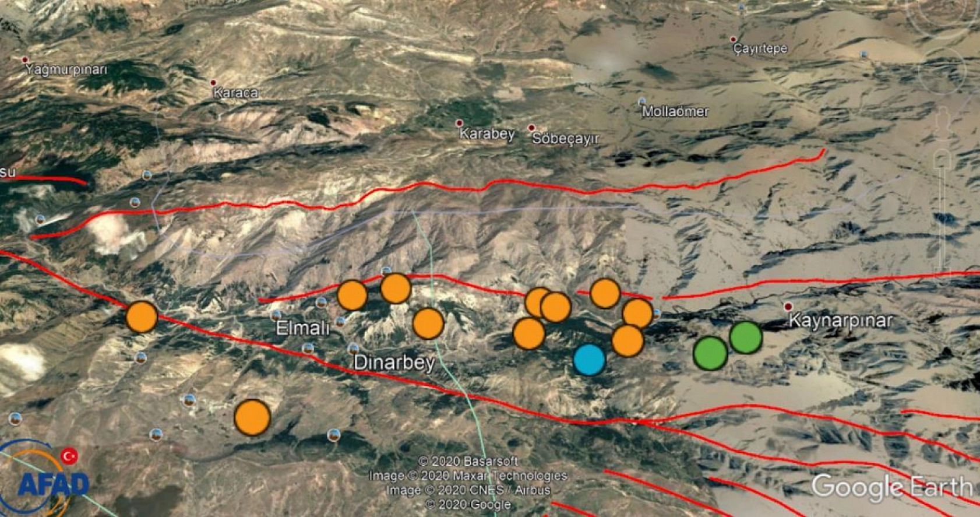Click the Mollaömer place label

675,111
